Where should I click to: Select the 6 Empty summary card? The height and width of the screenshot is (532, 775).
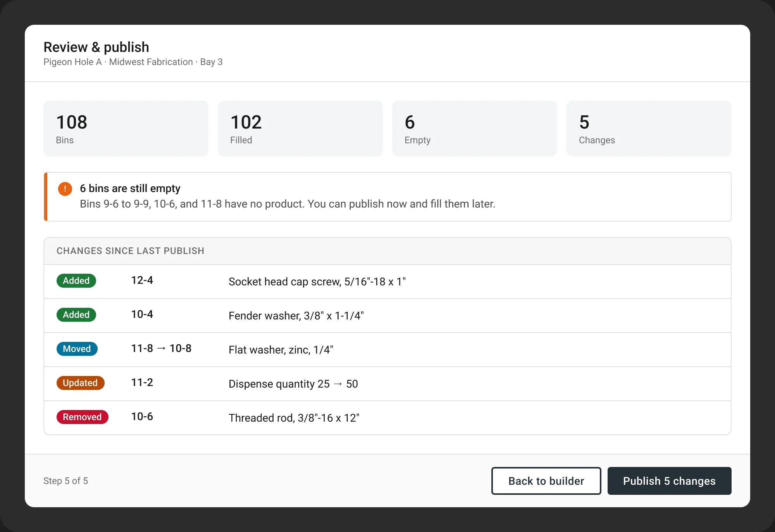pyautogui.click(x=475, y=129)
